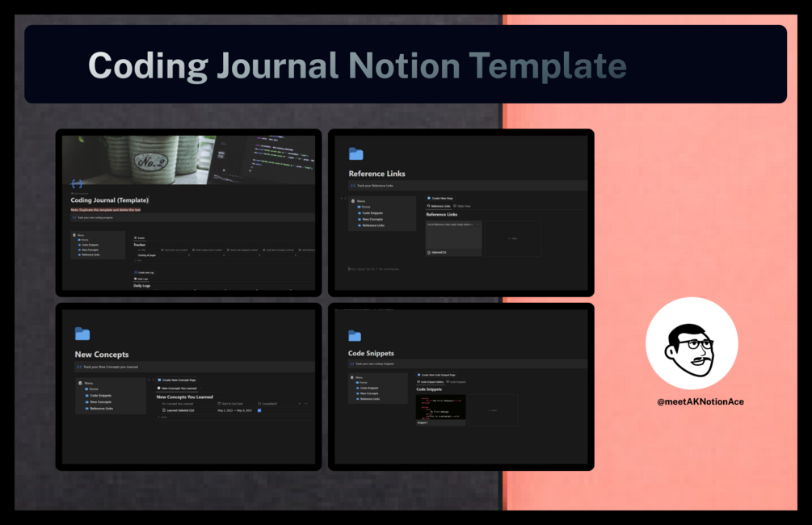Open the more options dots in New Concepts table header

coord(306,404)
